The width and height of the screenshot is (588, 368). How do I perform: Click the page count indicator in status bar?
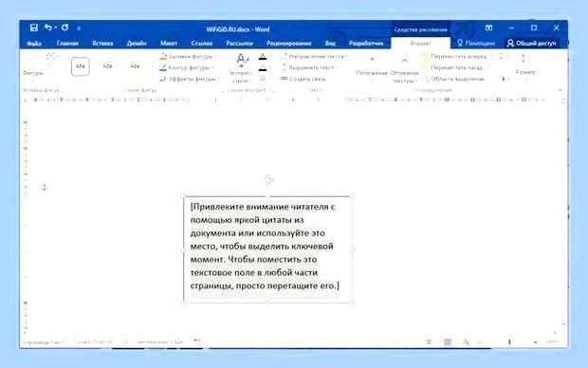(44, 342)
